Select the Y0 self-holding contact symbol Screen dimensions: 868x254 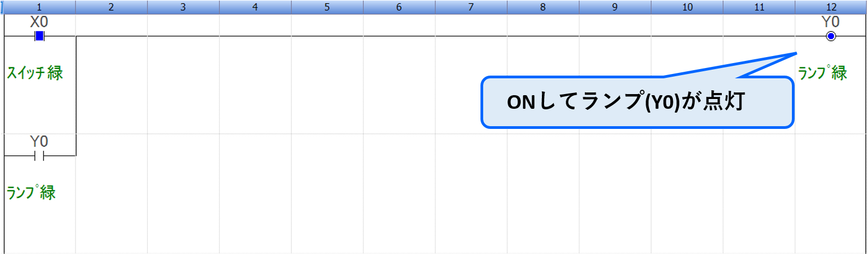[x=39, y=156]
